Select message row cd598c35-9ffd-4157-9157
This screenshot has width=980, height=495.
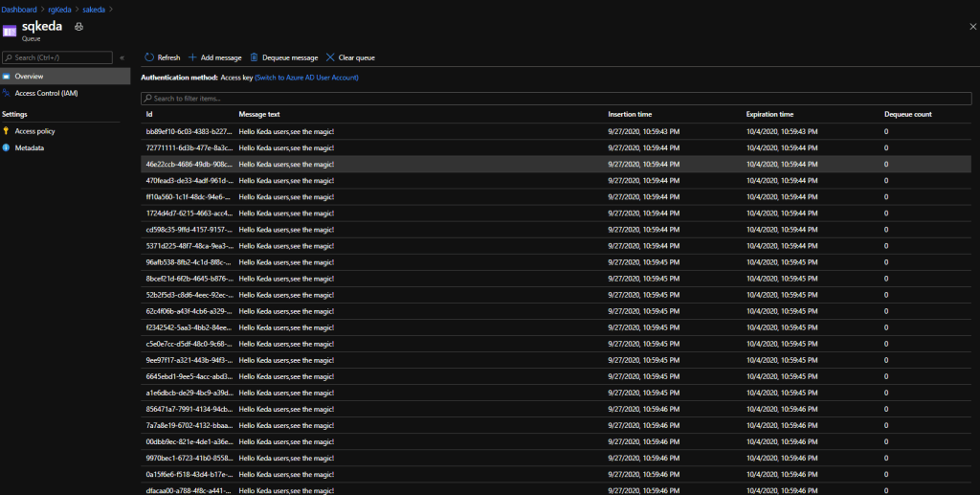pos(556,230)
